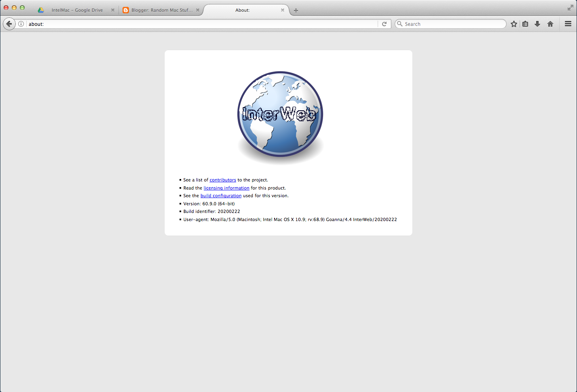
Task: Bookmark this page with the star icon
Action: [x=514, y=24]
